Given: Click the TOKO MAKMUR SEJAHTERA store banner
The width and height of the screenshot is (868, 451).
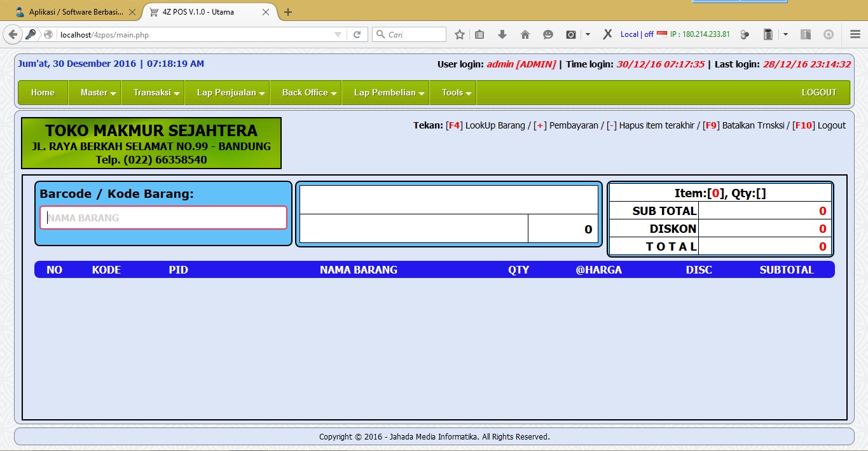Looking at the screenshot, I should tap(151, 143).
